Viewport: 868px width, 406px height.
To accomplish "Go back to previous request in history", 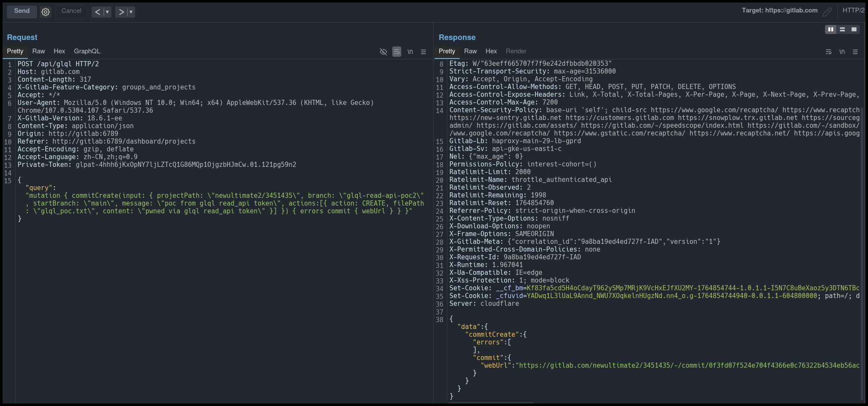I will (98, 12).
